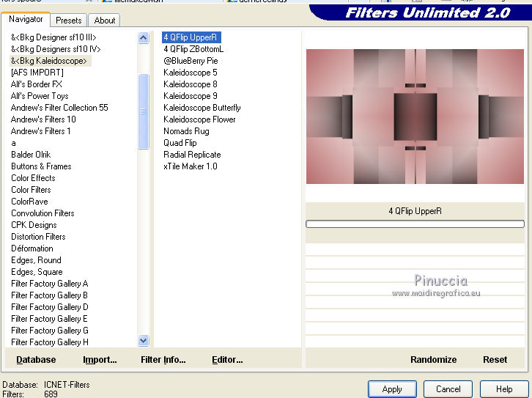Select Andrew's Filters 10 category
532x398 pixels.
coord(43,119)
